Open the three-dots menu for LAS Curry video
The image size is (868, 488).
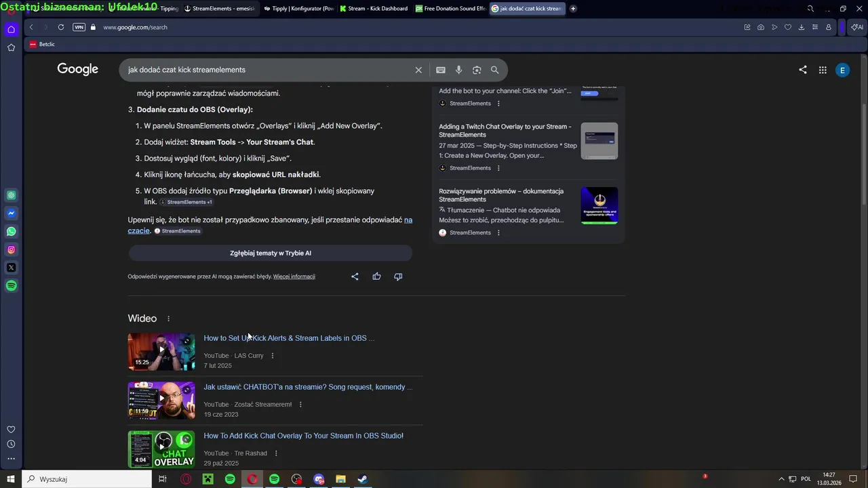(x=273, y=356)
